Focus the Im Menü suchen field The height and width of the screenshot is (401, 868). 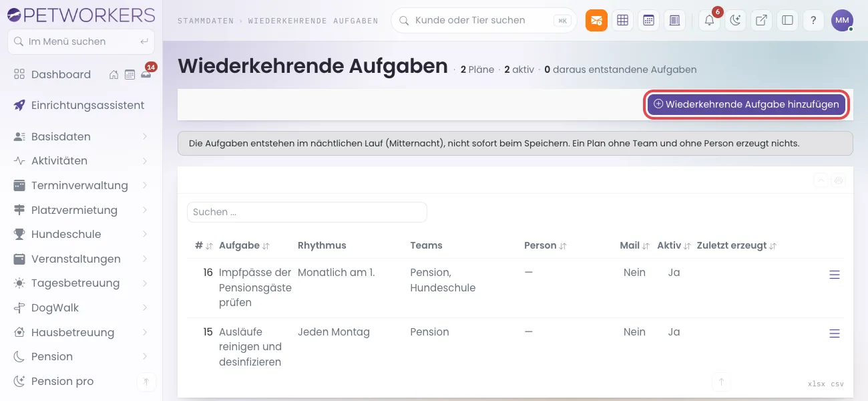tap(81, 41)
